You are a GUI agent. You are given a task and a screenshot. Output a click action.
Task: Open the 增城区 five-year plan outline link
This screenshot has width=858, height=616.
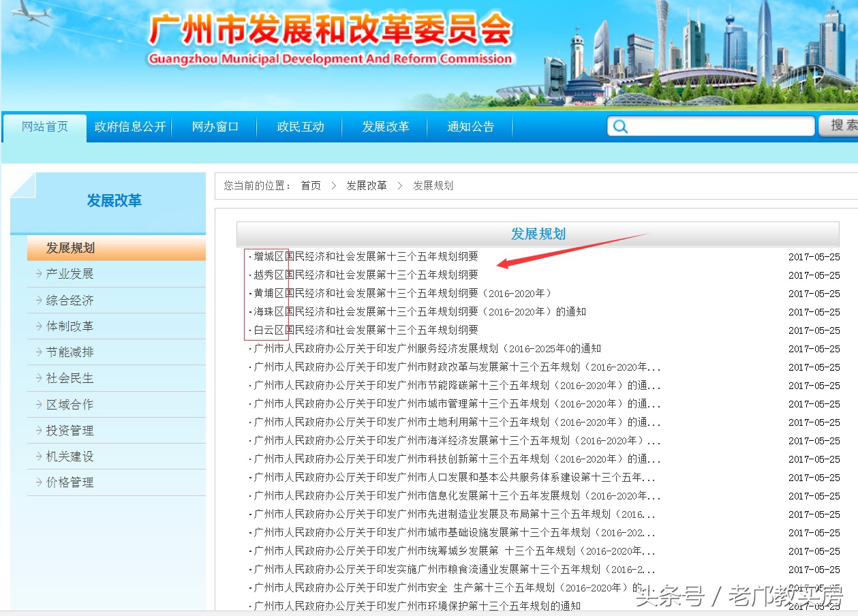pyautogui.click(x=365, y=257)
